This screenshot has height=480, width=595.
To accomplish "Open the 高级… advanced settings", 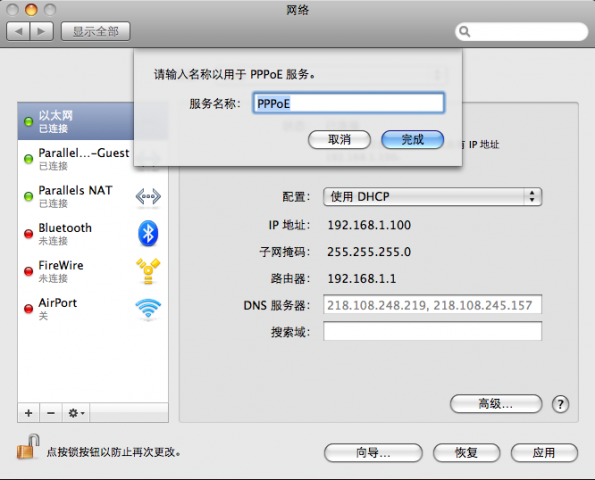I will pyautogui.click(x=496, y=404).
